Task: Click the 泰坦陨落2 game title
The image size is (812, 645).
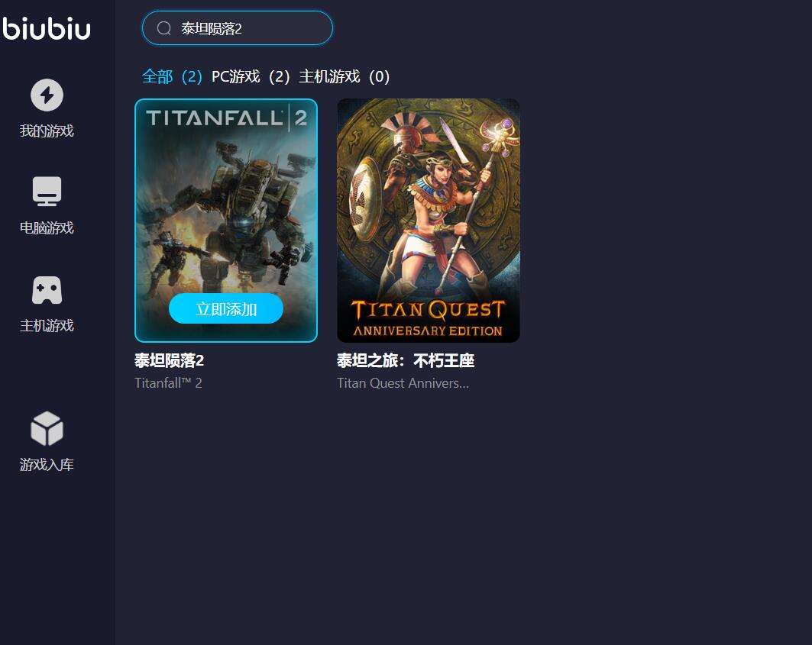Action: 170,360
